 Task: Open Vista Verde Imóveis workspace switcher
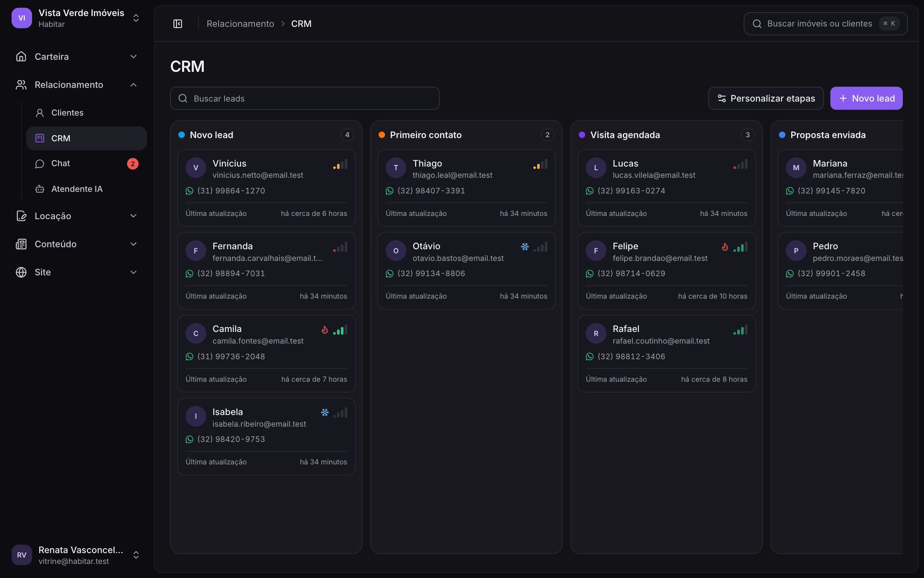pos(76,18)
